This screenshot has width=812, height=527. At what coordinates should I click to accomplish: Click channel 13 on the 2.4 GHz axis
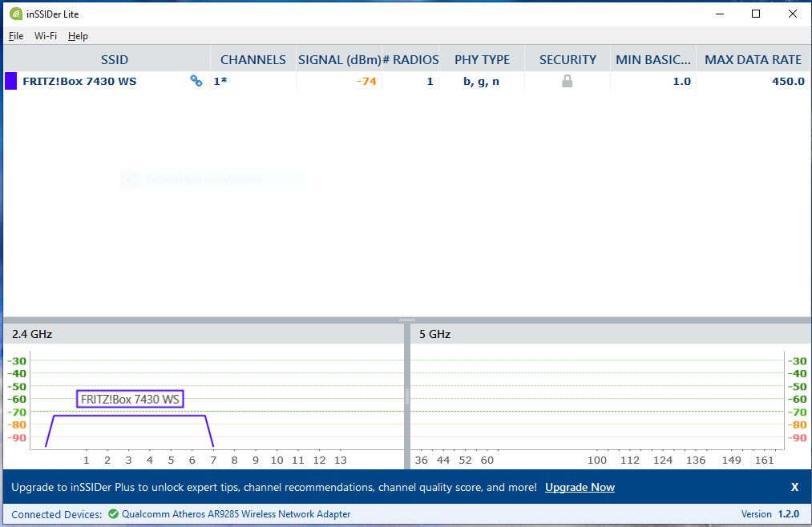coord(340,461)
